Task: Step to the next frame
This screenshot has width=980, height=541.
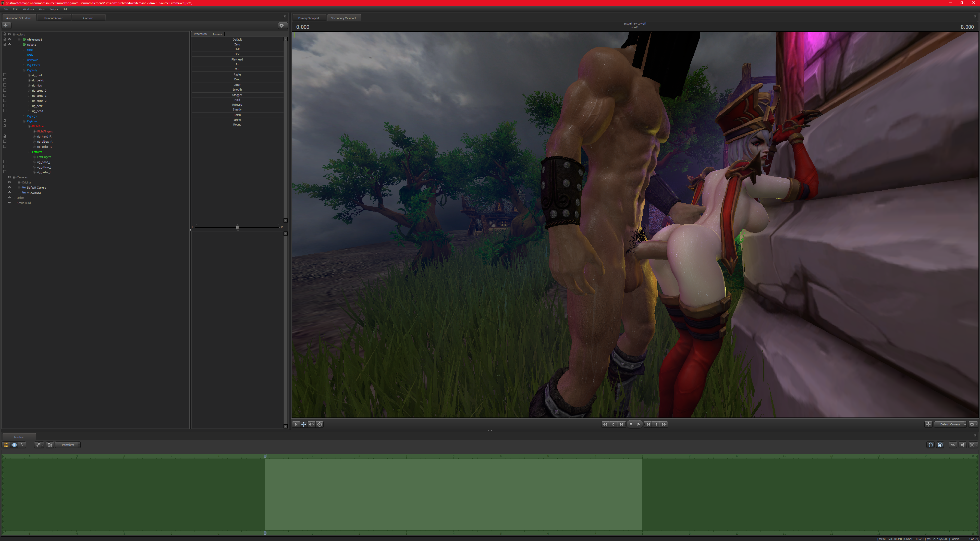Action: click(648, 424)
